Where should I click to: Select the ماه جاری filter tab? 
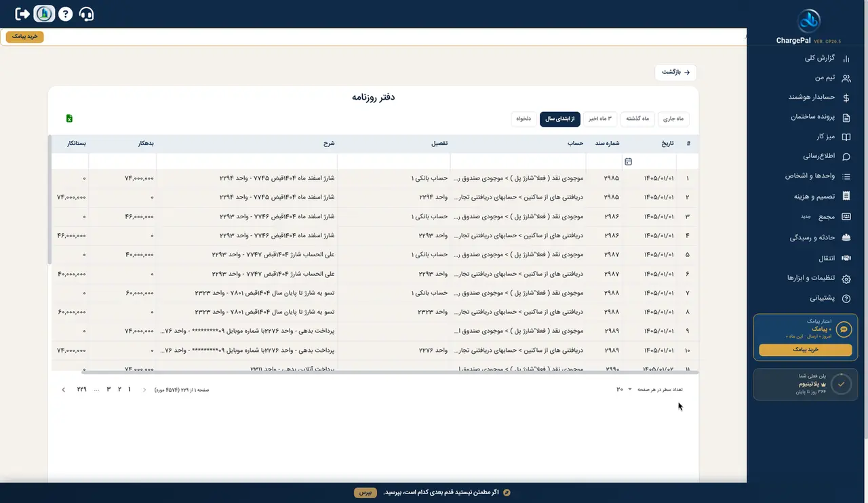point(673,119)
